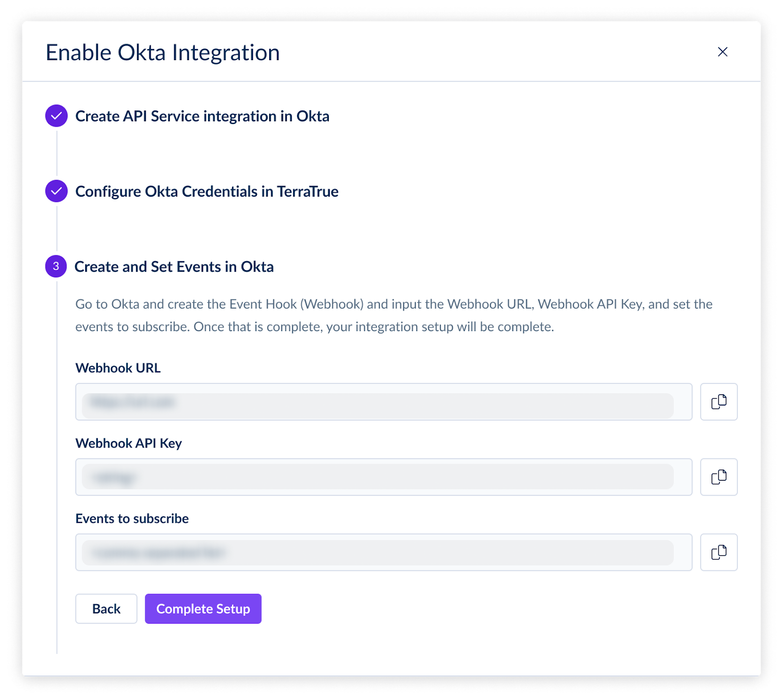Screen dimensions: 783x700
Task: Select the Events to subscribe field
Action: 384,552
